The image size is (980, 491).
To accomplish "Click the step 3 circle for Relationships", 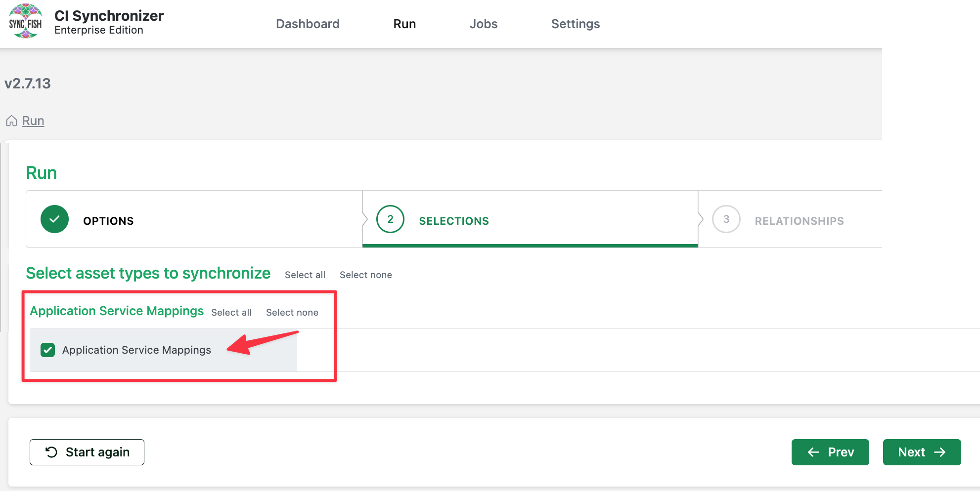I will (x=726, y=219).
